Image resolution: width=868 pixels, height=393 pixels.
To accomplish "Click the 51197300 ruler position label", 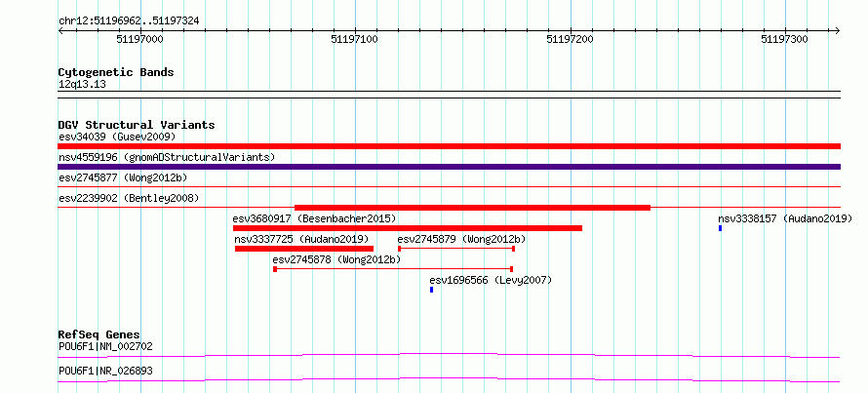I will [785, 39].
